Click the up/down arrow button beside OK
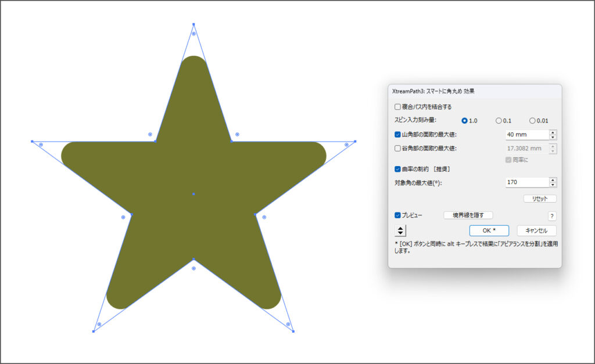This screenshot has width=595, height=364. tap(400, 230)
